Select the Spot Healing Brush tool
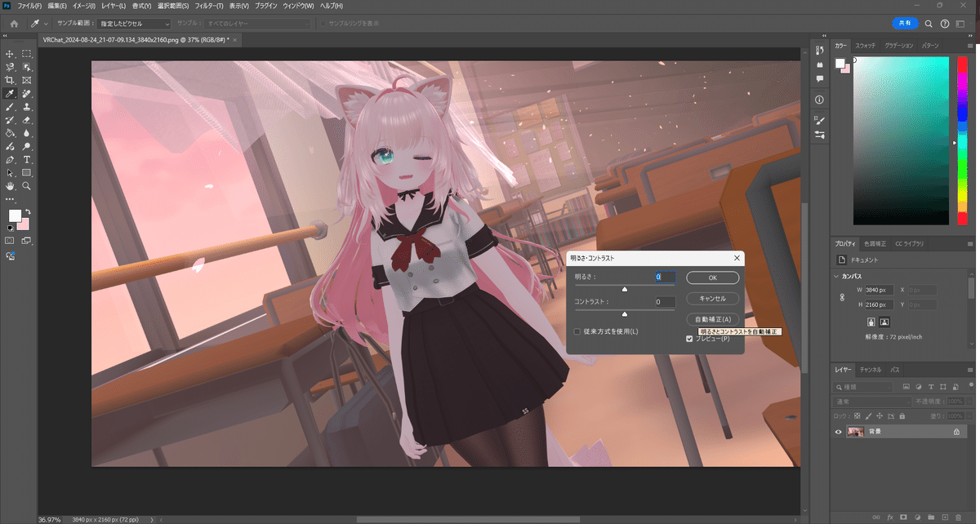Image resolution: width=980 pixels, height=524 pixels. [x=27, y=93]
